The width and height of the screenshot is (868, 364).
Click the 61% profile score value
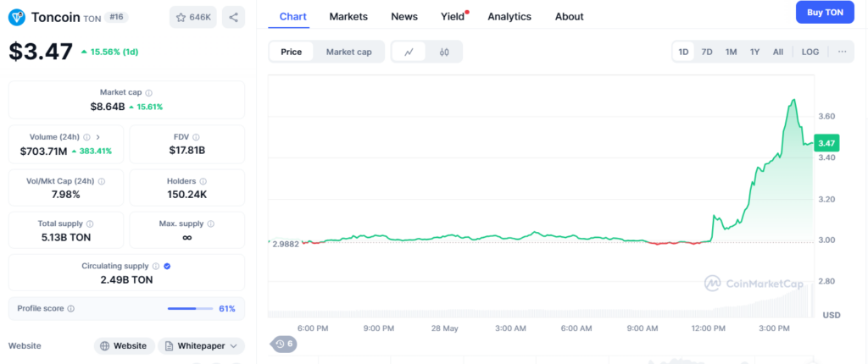pos(227,309)
